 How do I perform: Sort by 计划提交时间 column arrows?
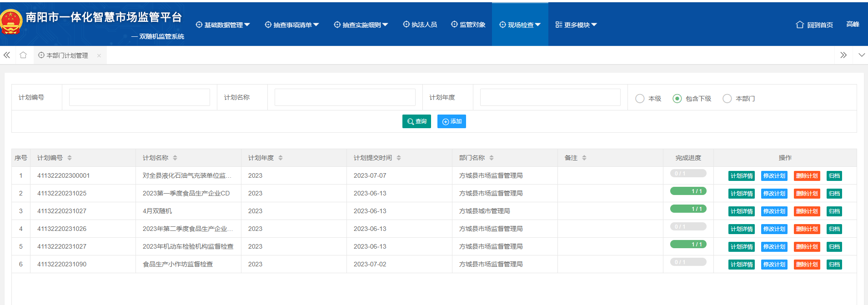pos(399,158)
